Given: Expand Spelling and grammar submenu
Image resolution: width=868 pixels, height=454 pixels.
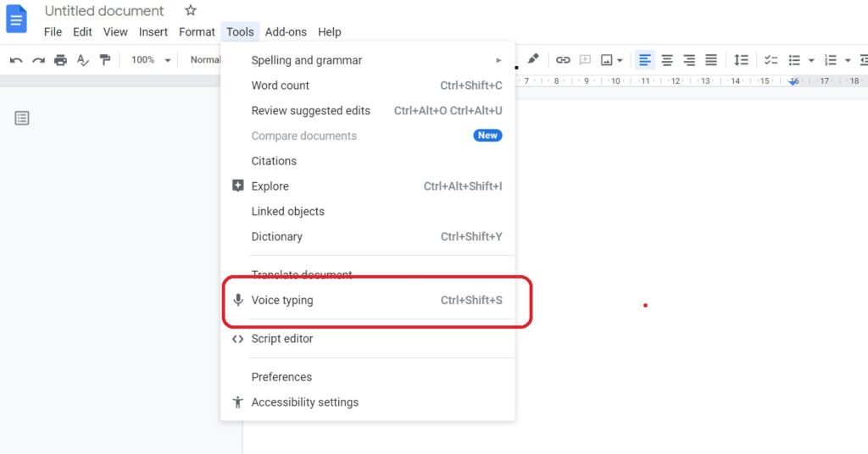Looking at the screenshot, I should click(x=368, y=60).
